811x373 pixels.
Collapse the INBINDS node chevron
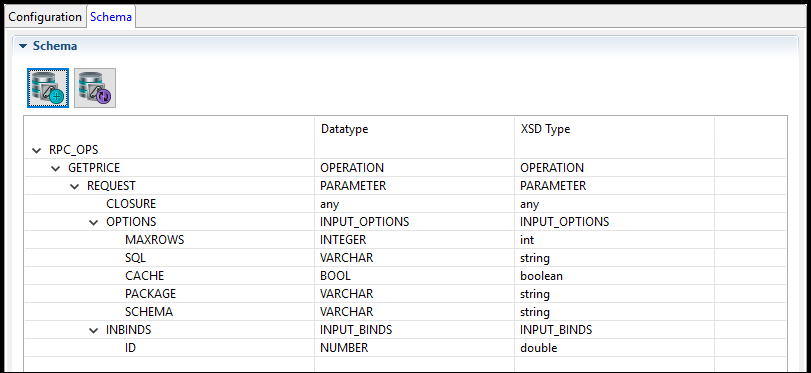tap(94, 330)
